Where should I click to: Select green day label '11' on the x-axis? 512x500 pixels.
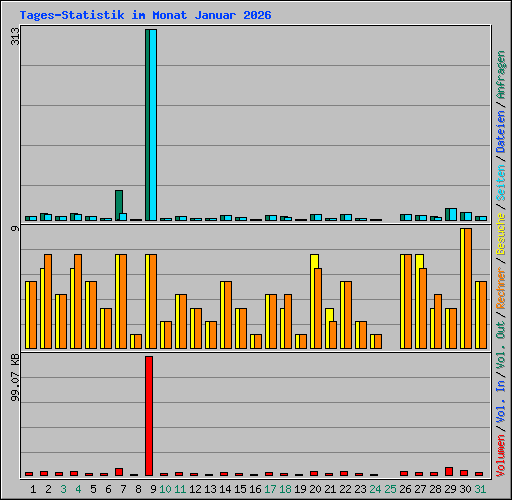180,489
